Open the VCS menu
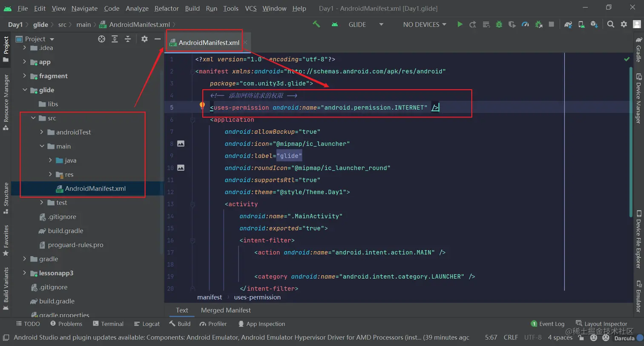The image size is (644, 346). click(x=251, y=8)
